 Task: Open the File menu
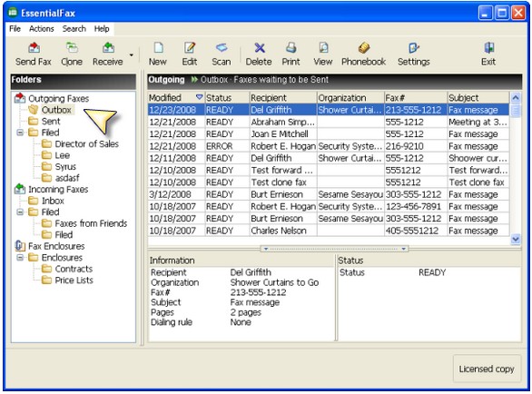[15, 29]
